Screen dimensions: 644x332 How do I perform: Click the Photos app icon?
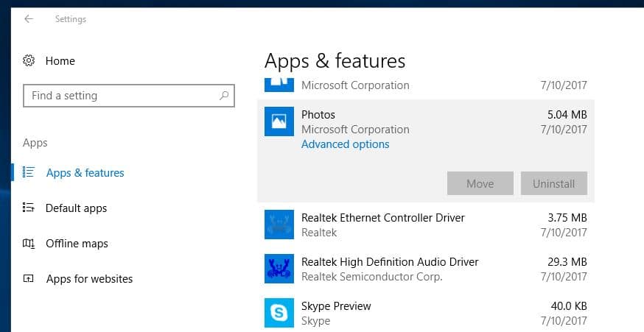pyautogui.click(x=279, y=121)
